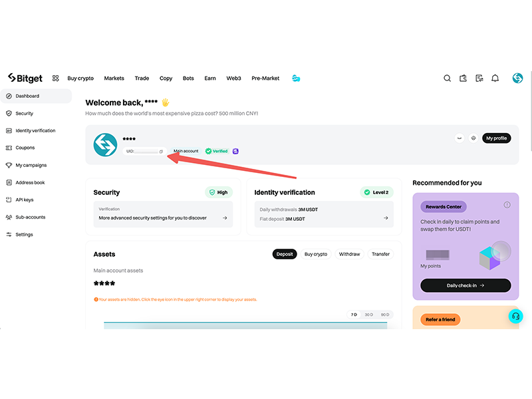Select the 7D chart range

click(x=354, y=315)
